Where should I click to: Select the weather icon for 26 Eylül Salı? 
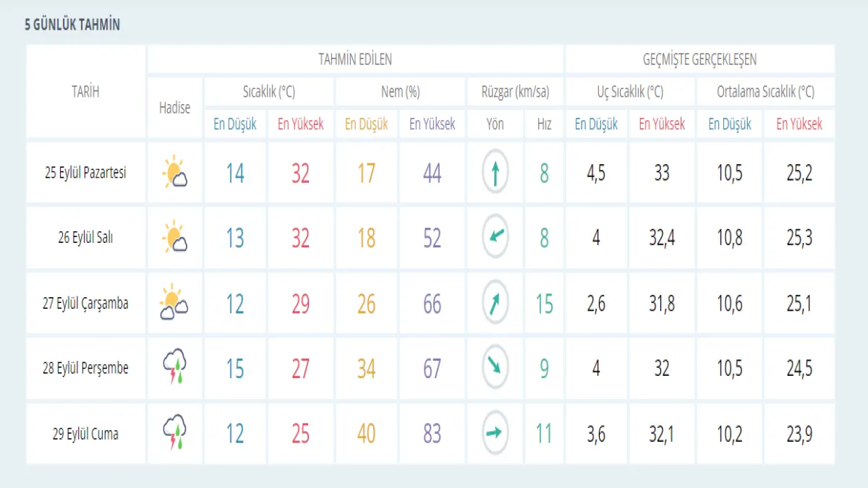(x=174, y=238)
